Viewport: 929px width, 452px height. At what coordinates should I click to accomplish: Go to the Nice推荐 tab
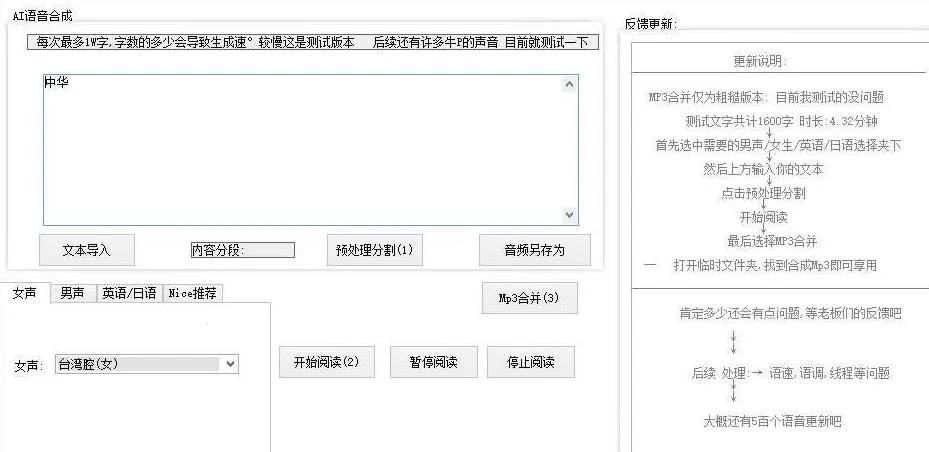click(192, 293)
